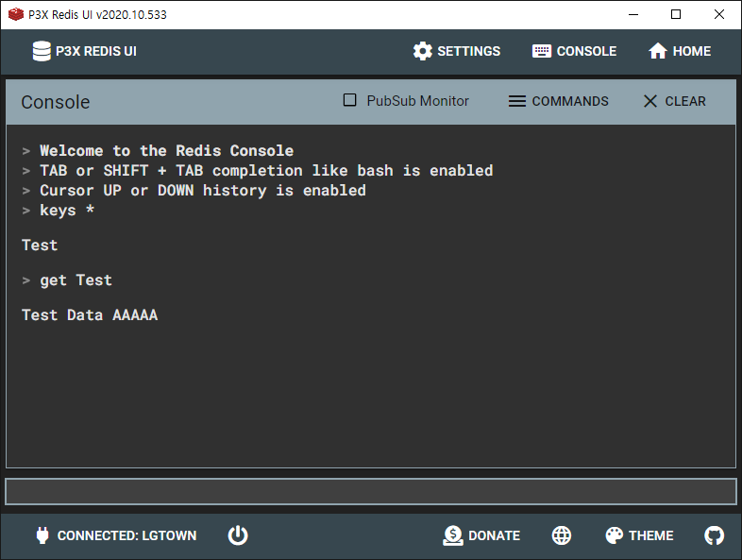Click the P3X REDIS UI title text
742x560 pixels.
click(x=96, y=51)
